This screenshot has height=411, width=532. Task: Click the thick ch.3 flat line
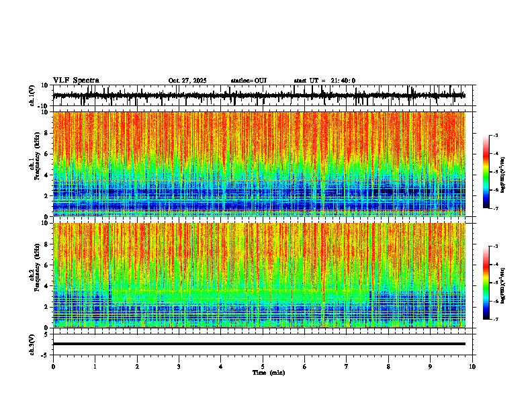pos(259,344)
